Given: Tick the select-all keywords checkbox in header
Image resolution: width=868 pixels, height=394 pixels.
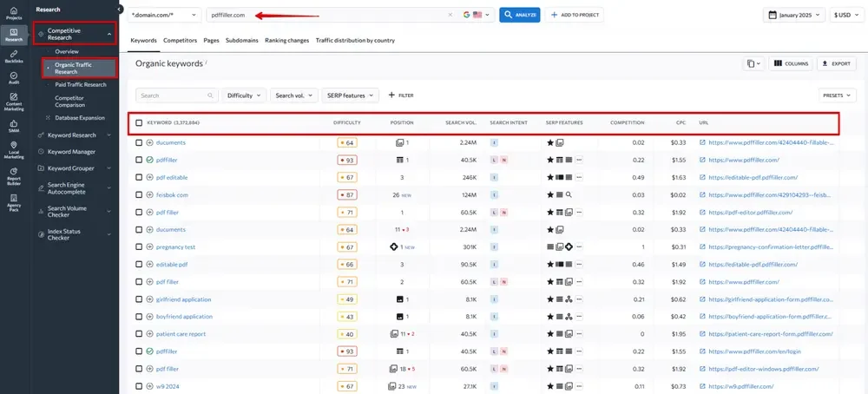Looking at the screenshot, I should pyautogui.click(x=139, y=123).
